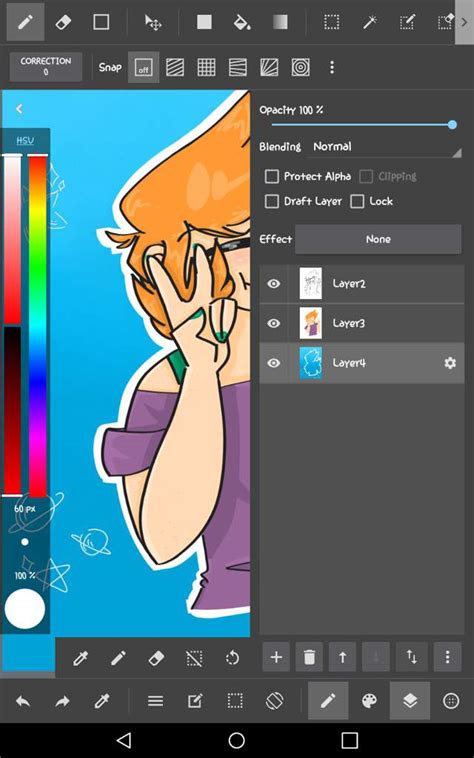
Task: Open the color palette panel
Action: coord(369,701)
